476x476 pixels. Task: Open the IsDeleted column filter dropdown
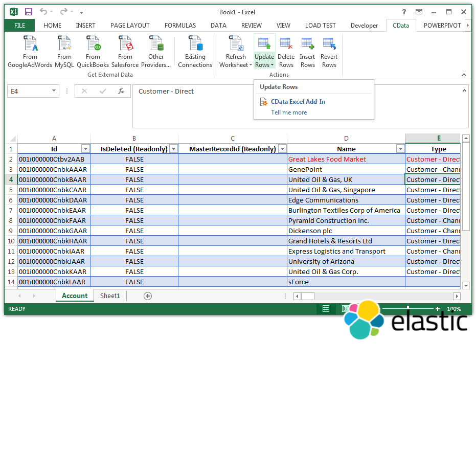coord(174,149)
